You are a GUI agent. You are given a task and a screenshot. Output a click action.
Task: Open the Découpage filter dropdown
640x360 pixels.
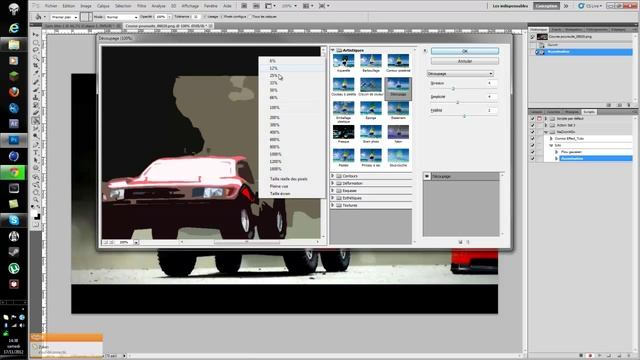(460, 73)
